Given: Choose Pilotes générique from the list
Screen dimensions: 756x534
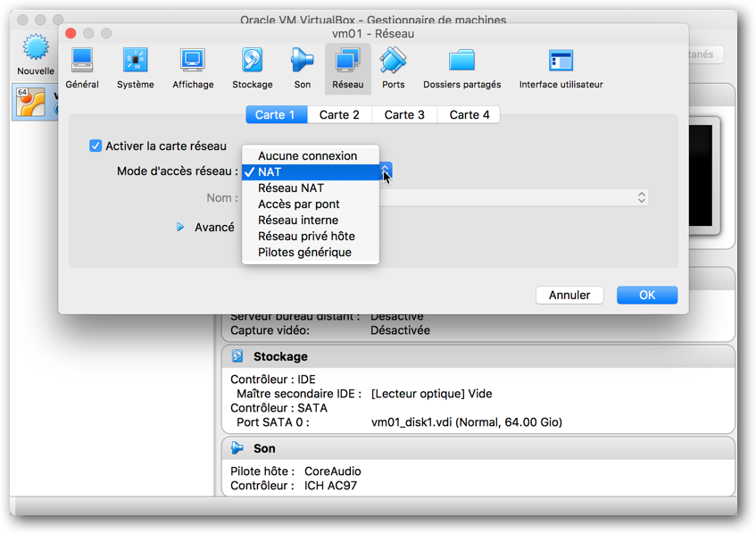Looking at the screenshot, I should click(x=311, y=252).
